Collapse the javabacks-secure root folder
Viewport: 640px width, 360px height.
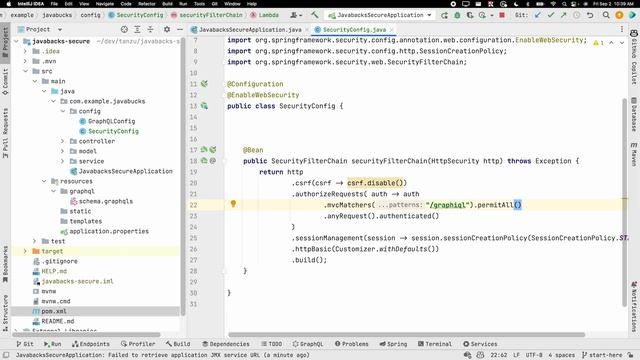[x=16, y=41]
